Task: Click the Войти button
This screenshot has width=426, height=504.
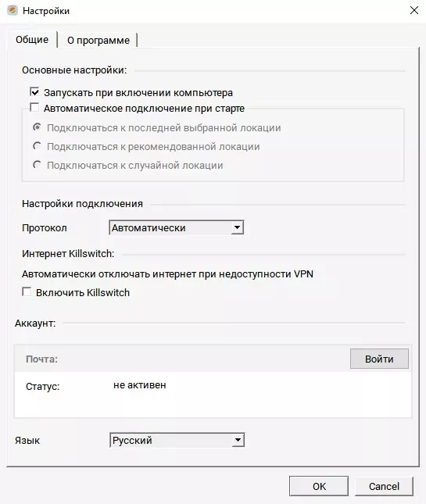Action: [x=379, y=359]
